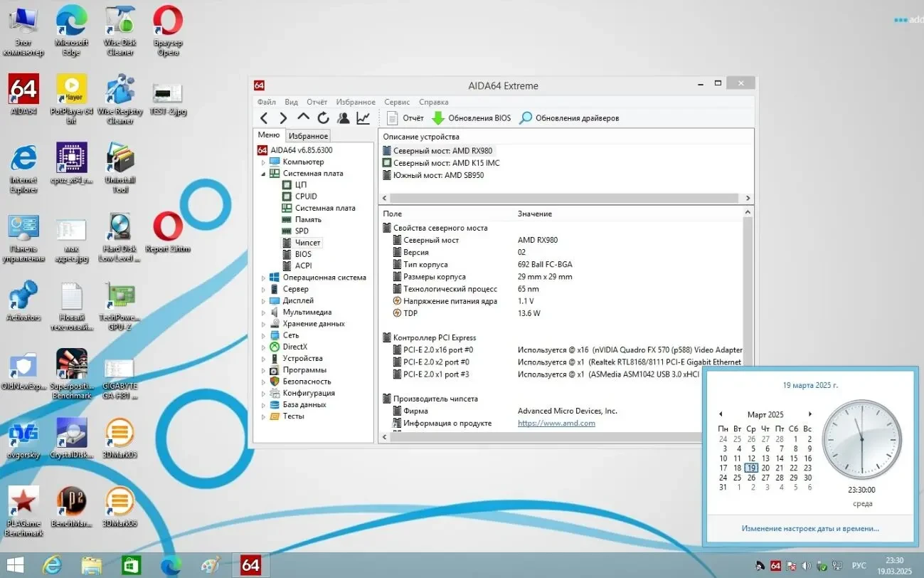This screenshot has height=578, width=924.
Task: Collapse the top-level Системная плата tree node
Action: click(x=263, y=174)
